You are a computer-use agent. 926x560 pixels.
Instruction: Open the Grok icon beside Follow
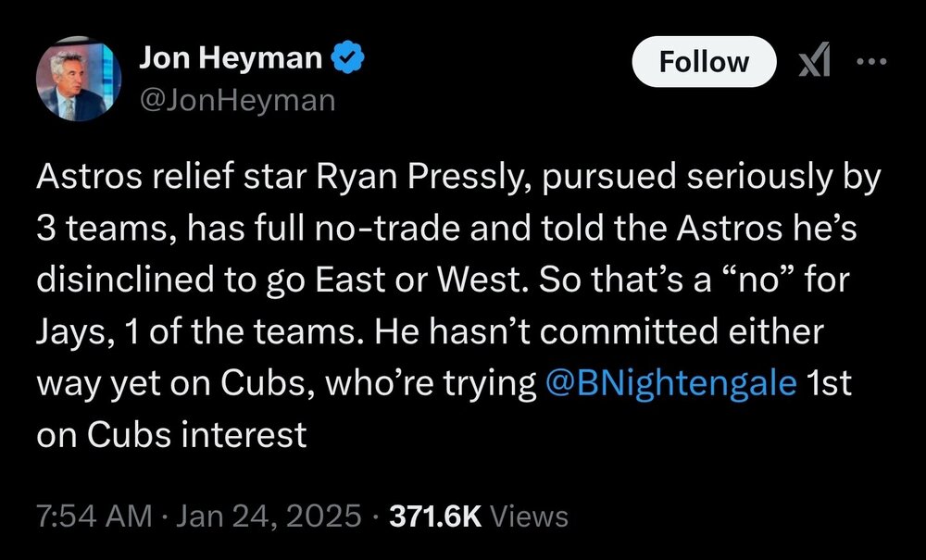[816, 62]
